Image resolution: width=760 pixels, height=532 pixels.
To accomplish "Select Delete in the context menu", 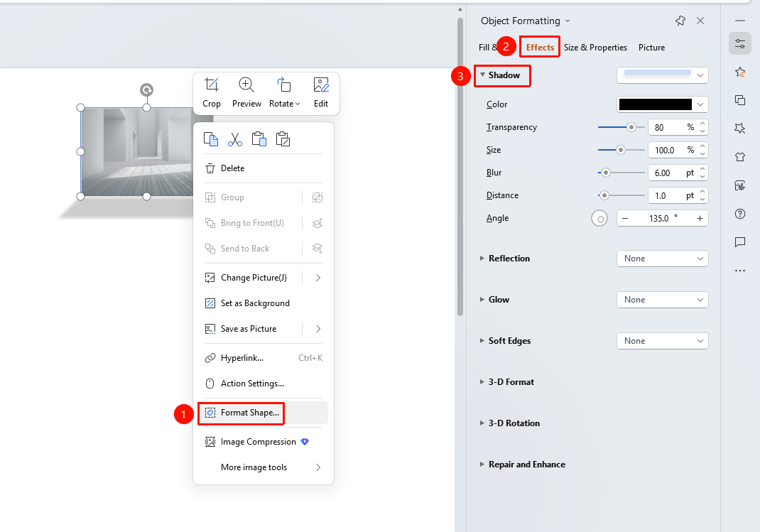I will coord(263,168).
